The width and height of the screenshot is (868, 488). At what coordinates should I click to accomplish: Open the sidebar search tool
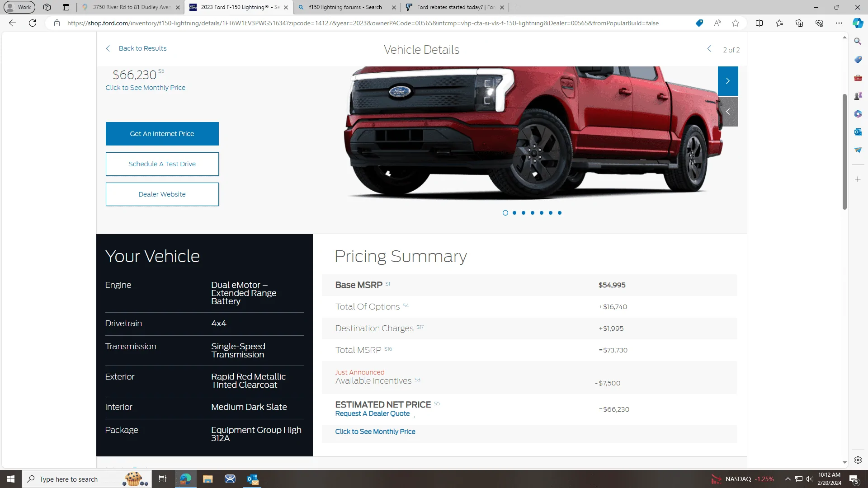857,41
